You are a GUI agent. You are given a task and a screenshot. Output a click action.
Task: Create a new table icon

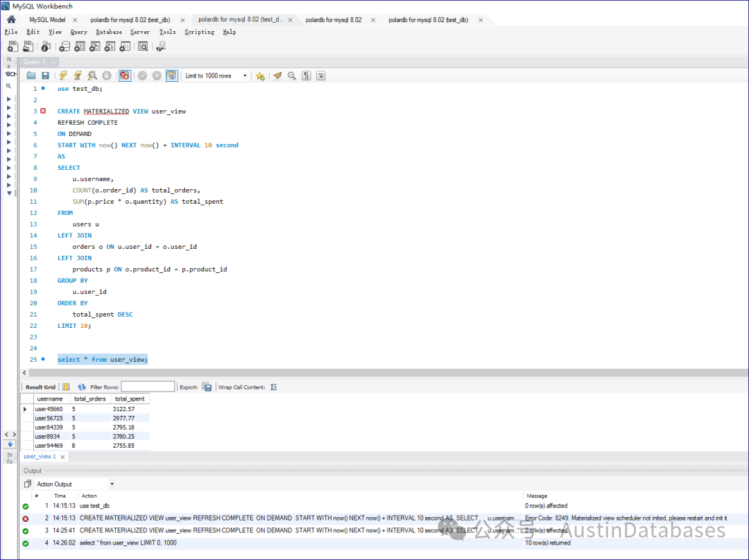[80, 46]
